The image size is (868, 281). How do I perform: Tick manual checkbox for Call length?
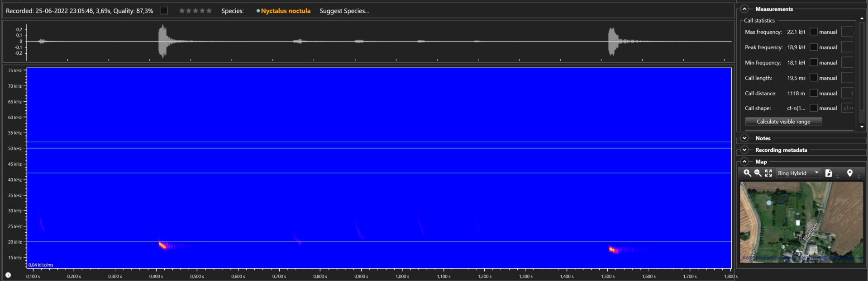pyautogui.click(x=813, y=78)
